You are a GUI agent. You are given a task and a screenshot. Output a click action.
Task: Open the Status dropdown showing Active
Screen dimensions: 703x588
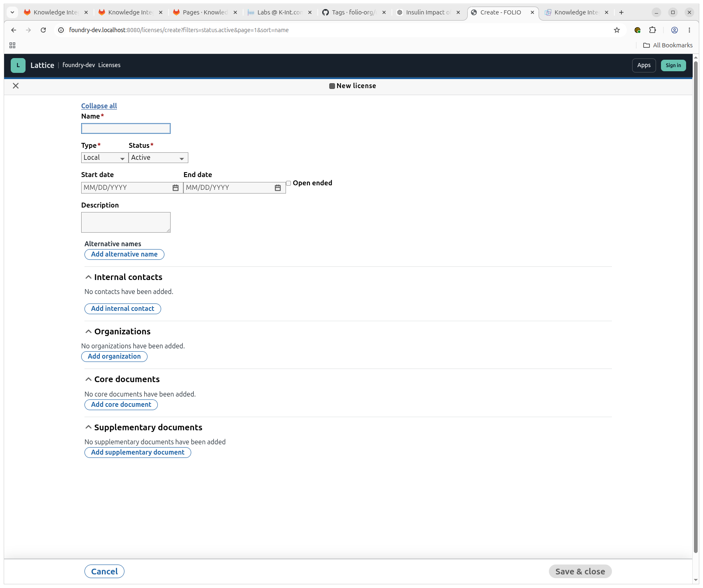[x=158, y=158]
